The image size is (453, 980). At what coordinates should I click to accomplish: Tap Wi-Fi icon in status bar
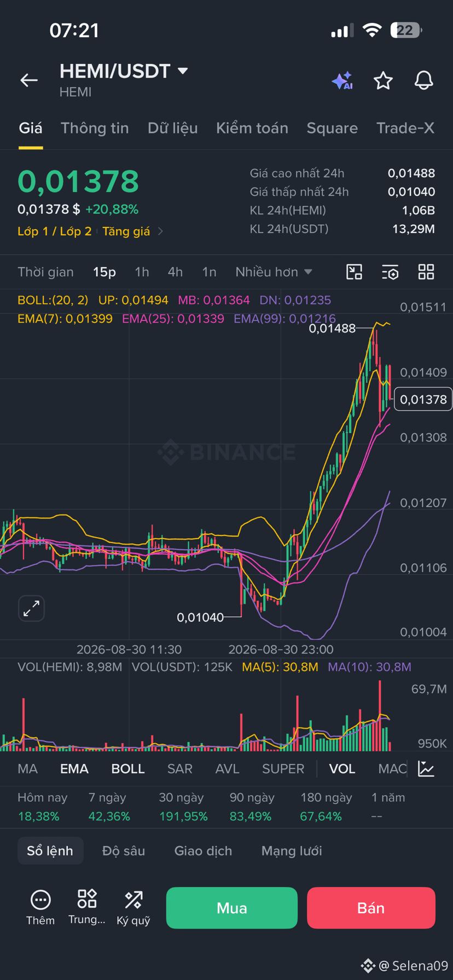click(372, 30)
